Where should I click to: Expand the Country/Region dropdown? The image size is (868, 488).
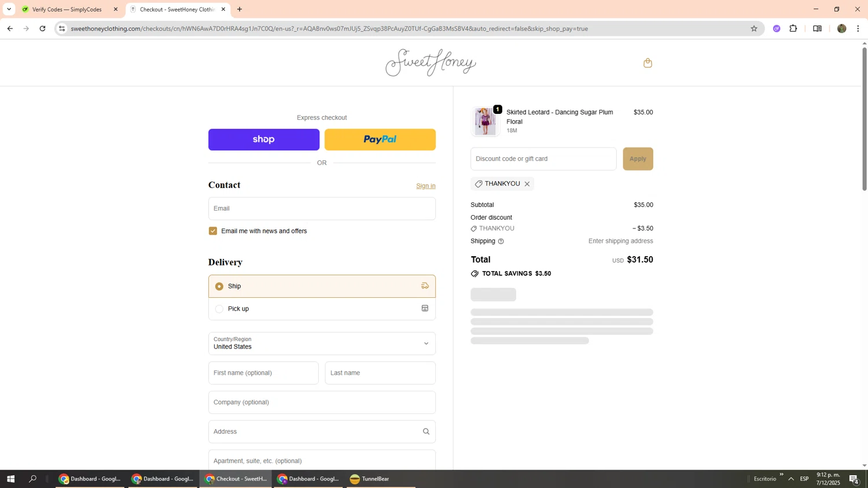point(322,343)
